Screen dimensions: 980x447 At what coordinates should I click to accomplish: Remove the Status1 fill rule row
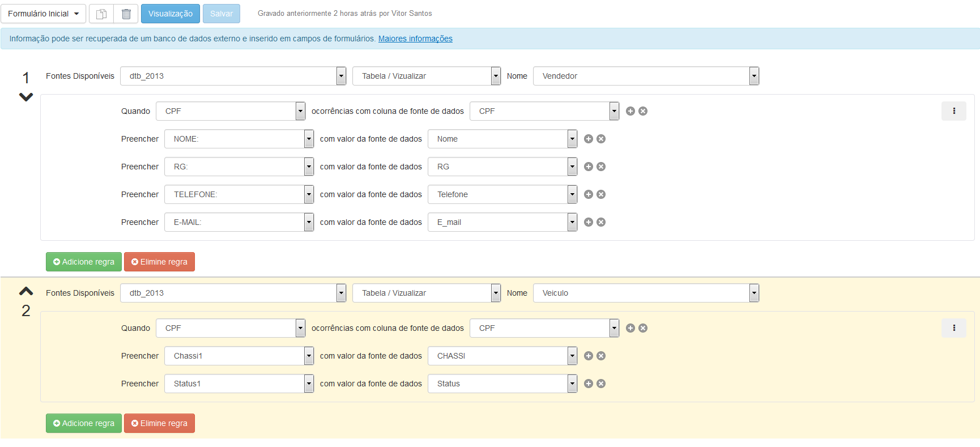point(601,384)
